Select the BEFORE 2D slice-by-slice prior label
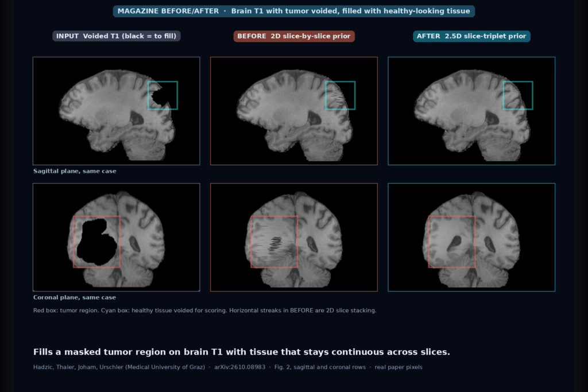This screenshot has width=588, height=392. pos(294,36)
